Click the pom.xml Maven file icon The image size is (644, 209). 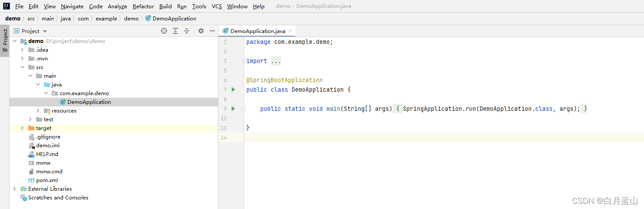click(x=31, y=180)
